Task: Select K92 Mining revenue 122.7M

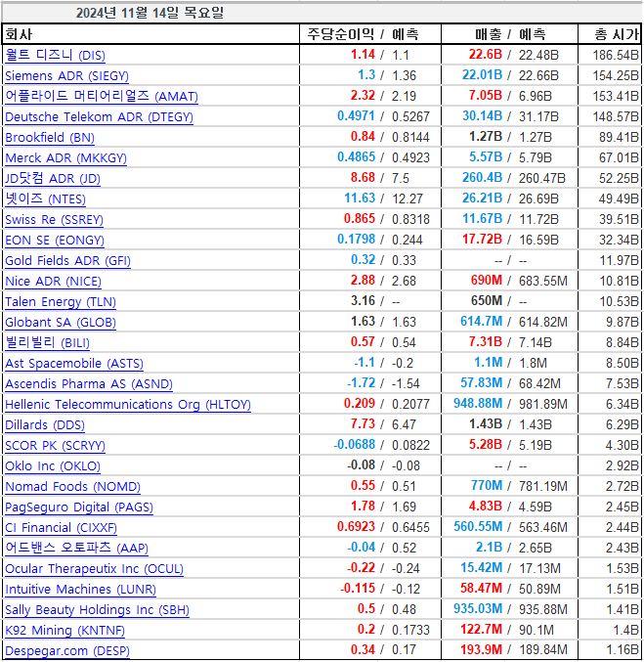Action: tap(482, 630)
